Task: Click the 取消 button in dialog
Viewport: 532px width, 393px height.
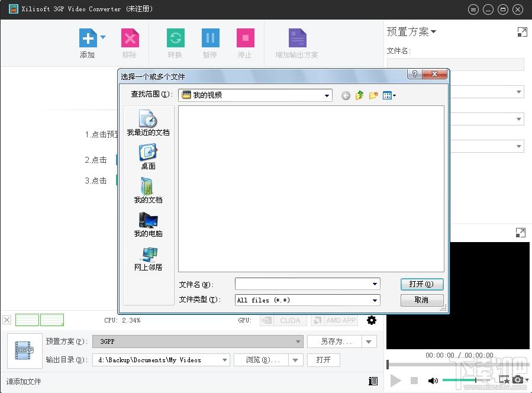Action: pos(422,300)
